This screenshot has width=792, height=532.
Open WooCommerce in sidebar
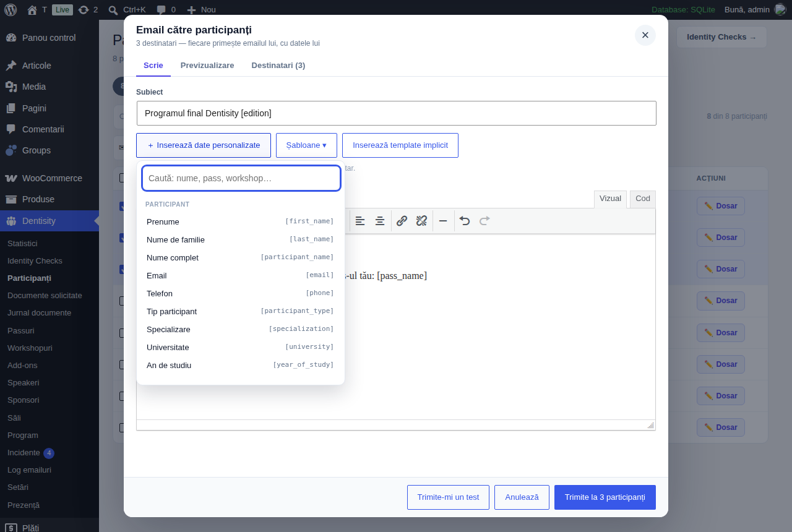click(49, 178)
